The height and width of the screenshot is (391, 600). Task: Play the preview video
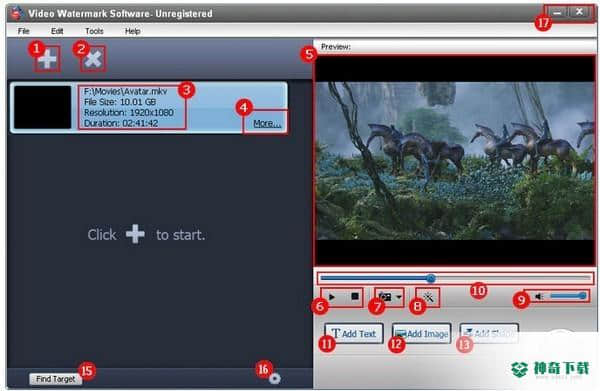tap(332, 297)
